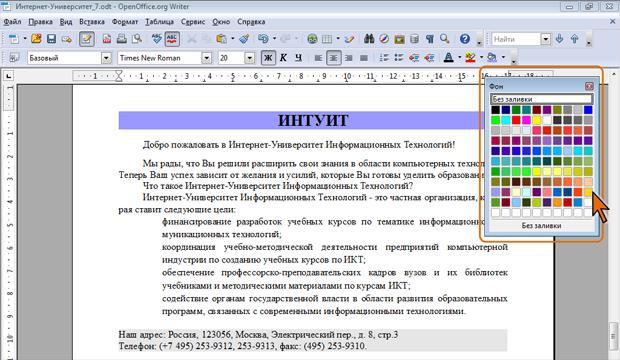Run the spelling and grammar check
Screen dimensions: 620x360
(157, 39)
